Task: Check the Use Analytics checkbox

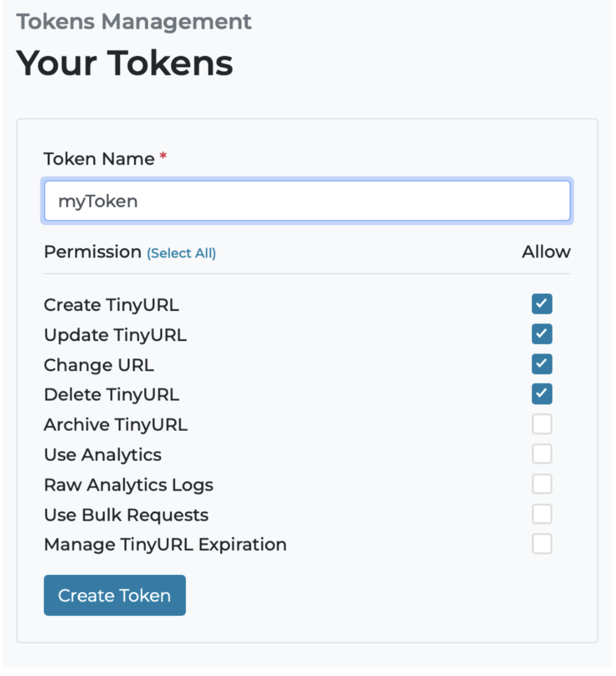Action: (x=541, y=454)
